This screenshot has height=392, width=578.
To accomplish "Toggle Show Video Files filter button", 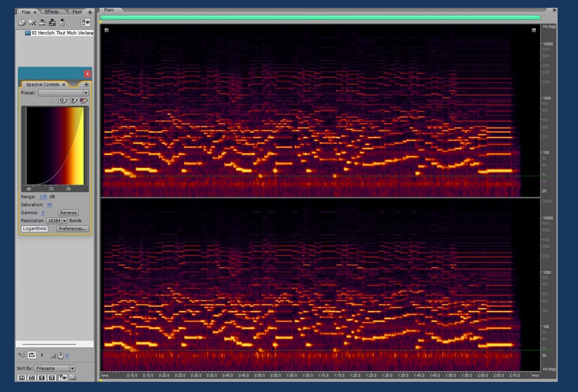I will pos(42,378).
